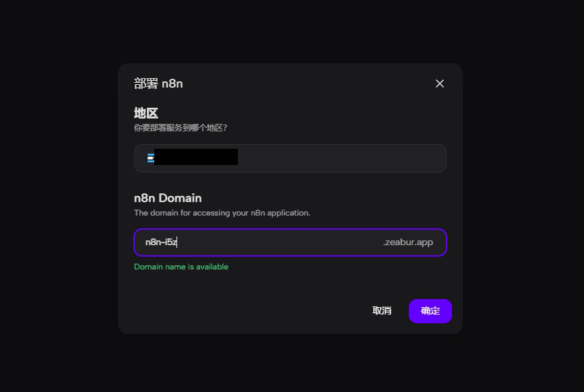Image resolution: width=584 pixels, height=392 pixels.
Task: Click the 部署 n8n dialog title
Action: [158, 84]
